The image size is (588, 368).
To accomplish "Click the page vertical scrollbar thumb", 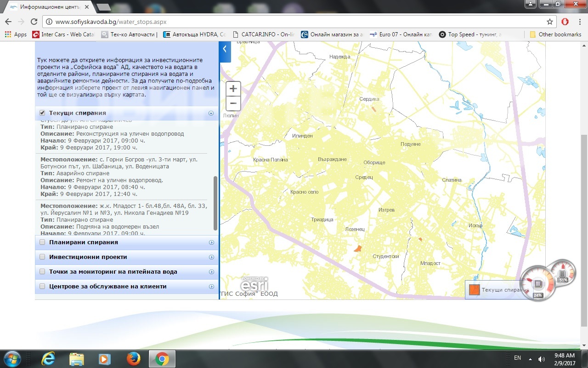I will click(x=584, y=230).
